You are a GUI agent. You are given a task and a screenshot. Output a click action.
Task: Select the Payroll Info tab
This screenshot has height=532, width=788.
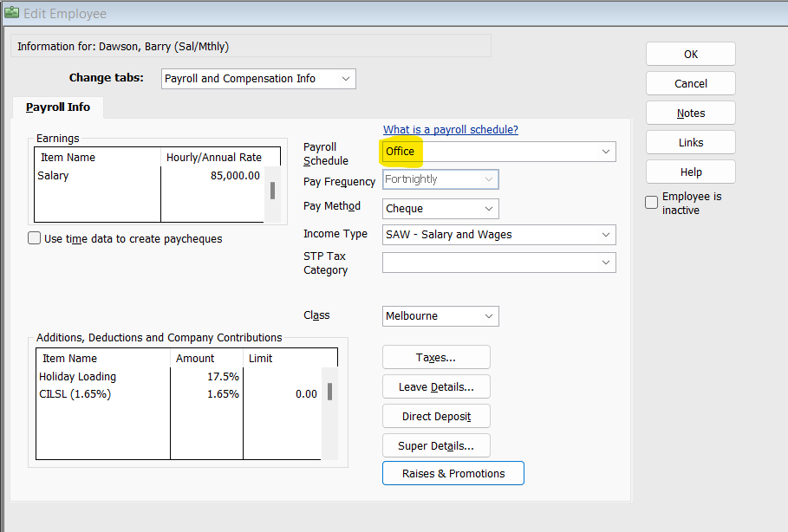pyautogui.click(x=58, y=107)
